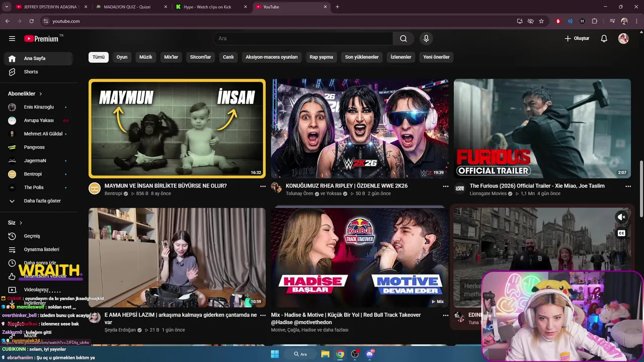Open Discord from the taskbar
This screenshot has height=362, width=644.
tap(370, 354)
